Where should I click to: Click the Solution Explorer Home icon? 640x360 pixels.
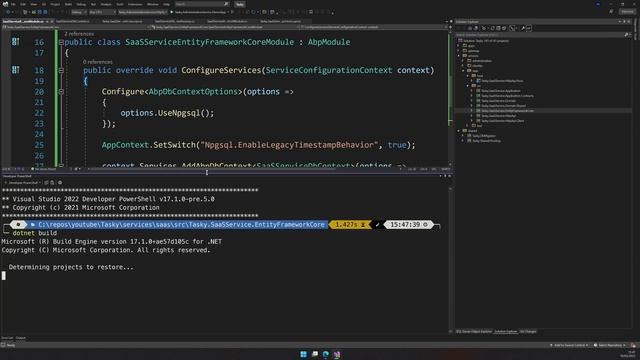(470, 28)
